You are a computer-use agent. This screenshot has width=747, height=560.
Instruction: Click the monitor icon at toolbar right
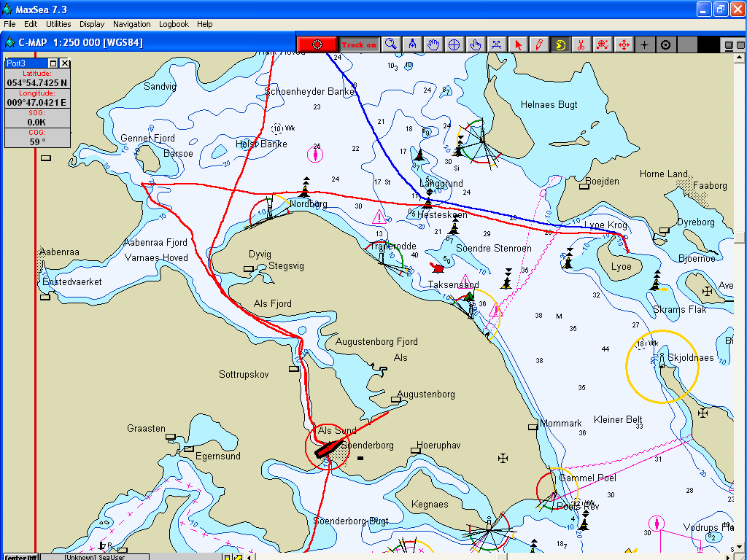click(729, 45)
